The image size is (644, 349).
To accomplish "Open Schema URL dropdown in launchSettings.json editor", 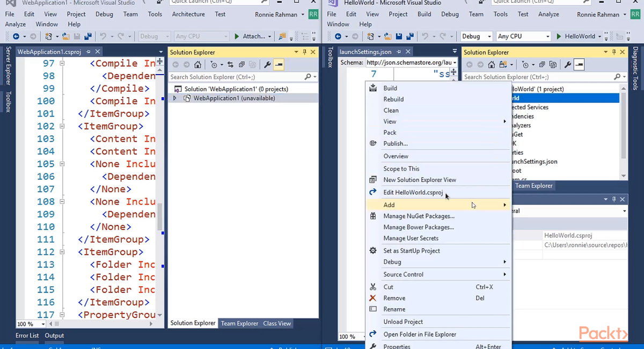I will (455, 62).
